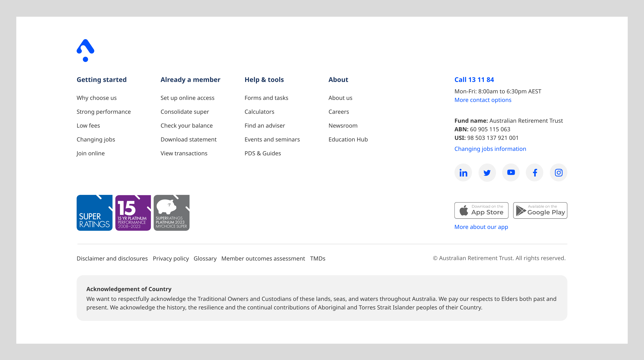Screen dimensions: 644x360
Task: Select Find an adviser link
Action: click(265, 126)
